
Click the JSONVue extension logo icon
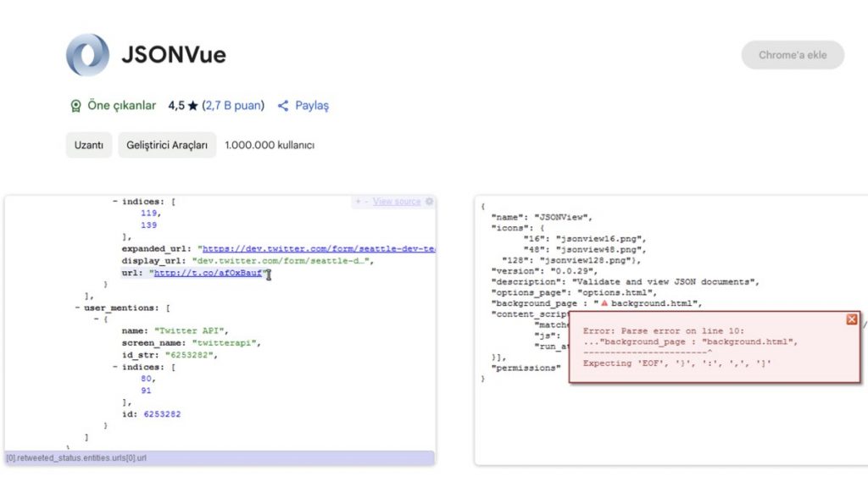(87, 55)
